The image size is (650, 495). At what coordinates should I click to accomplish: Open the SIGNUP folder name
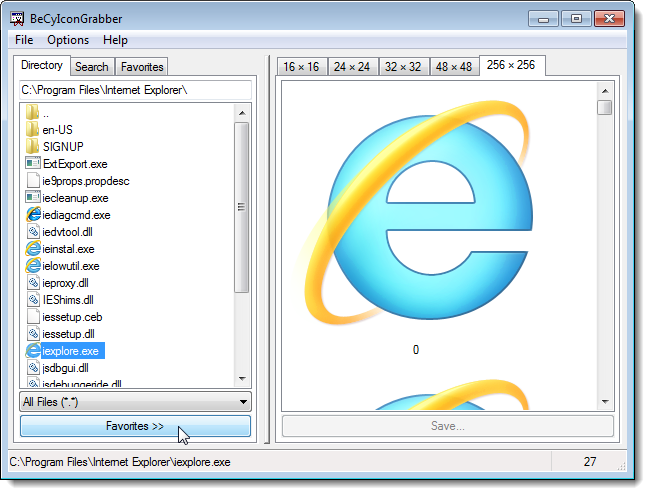[63, 147]
